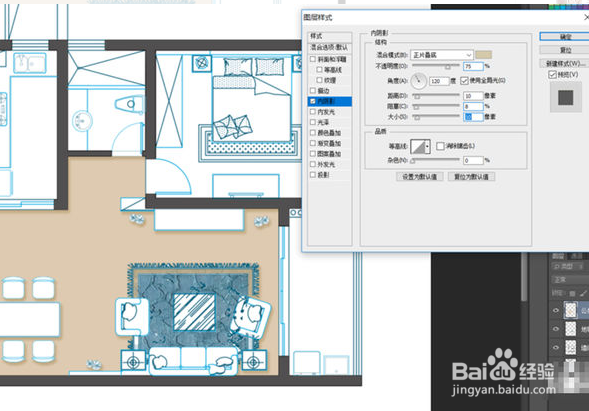Open 混合选项:默认 blending options entry
The image size is (589, 411).
coord(330,47)
